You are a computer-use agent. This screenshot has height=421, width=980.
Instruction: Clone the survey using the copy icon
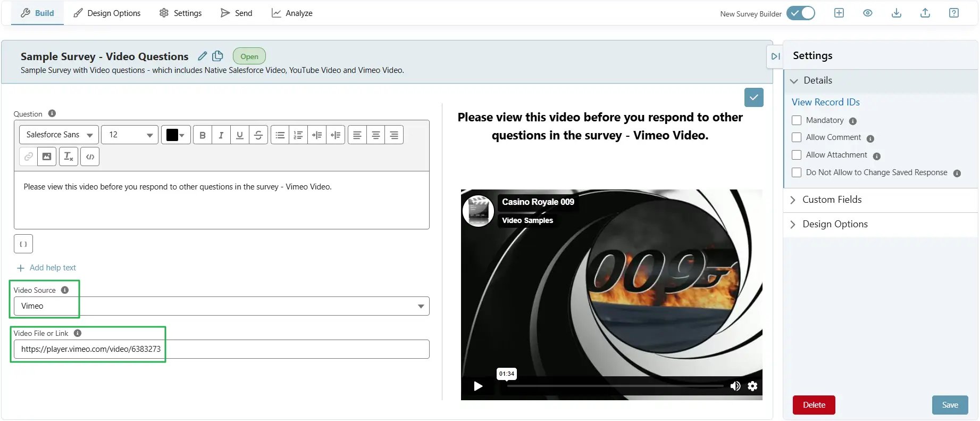217,56
